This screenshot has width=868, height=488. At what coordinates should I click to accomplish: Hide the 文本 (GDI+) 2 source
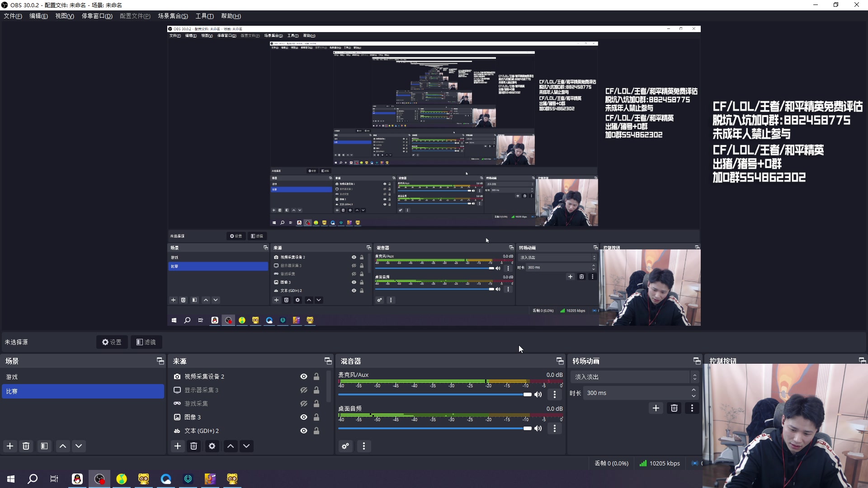point(304,431)
